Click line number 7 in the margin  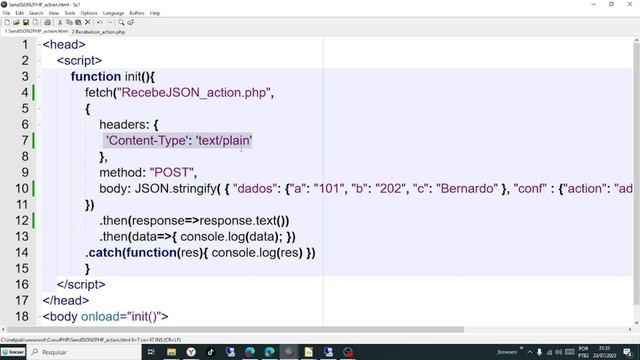tap(25, 140)
